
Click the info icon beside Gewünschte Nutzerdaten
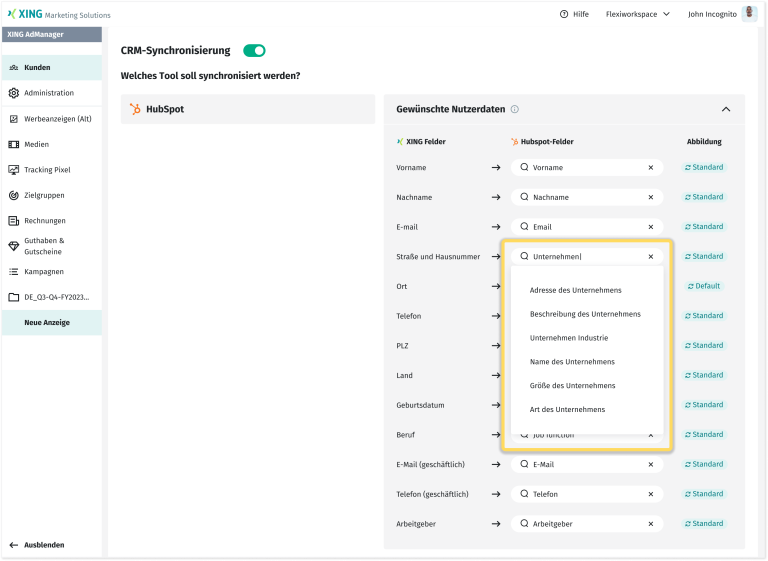pyautogui.click(x=515, y=109)
